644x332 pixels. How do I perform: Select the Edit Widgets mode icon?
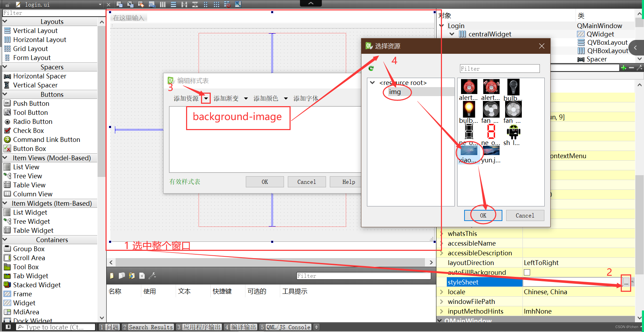tap(120, 4)
